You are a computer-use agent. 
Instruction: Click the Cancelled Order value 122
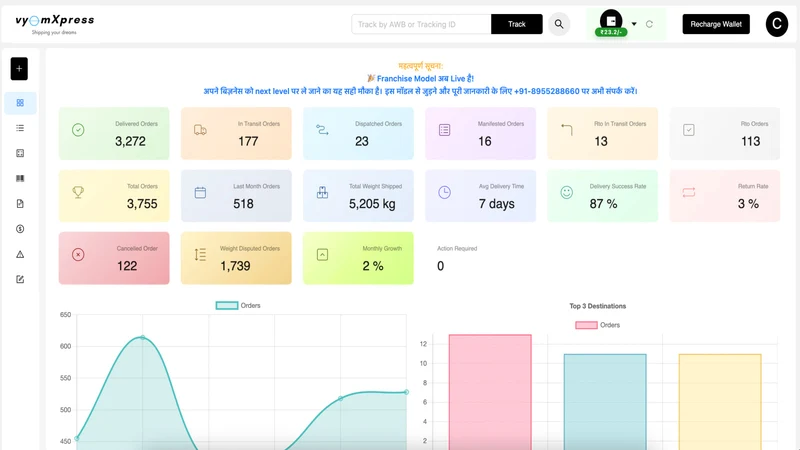pyautogui.click(x=127, y=266)
